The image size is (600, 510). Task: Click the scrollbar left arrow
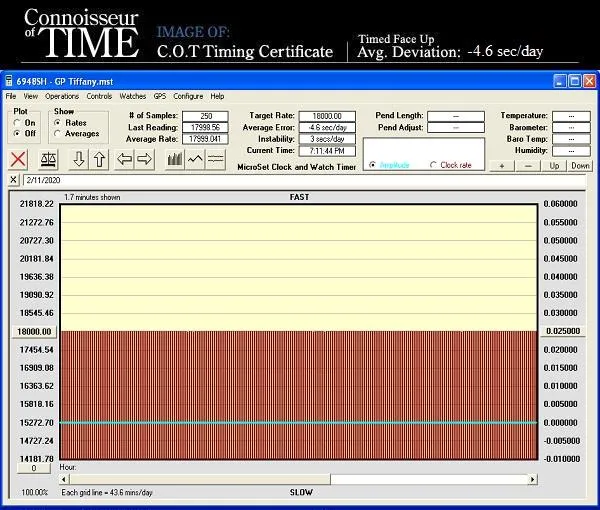coord(64,479)
